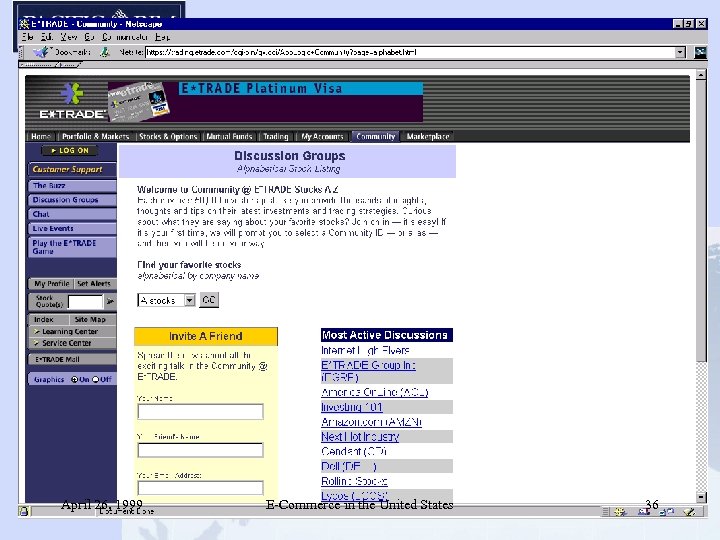Open Cendant (CD) discussion link

pyautogui.click(x=354, y=451)
